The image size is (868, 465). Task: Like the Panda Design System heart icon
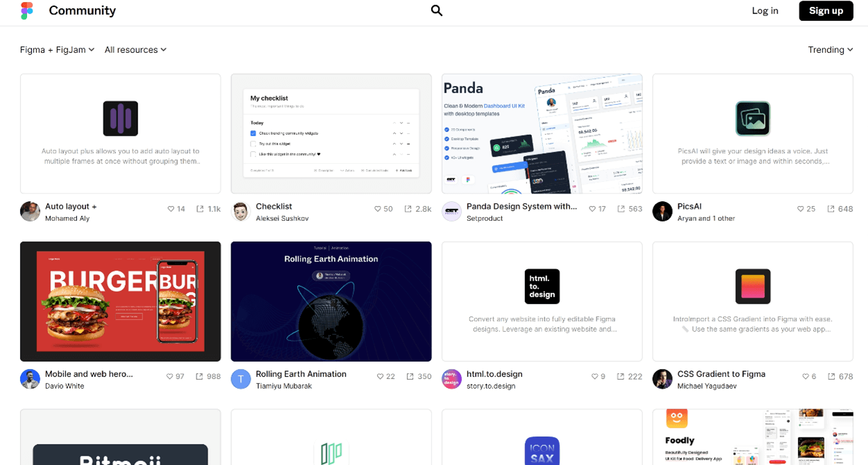coord(592,209)
